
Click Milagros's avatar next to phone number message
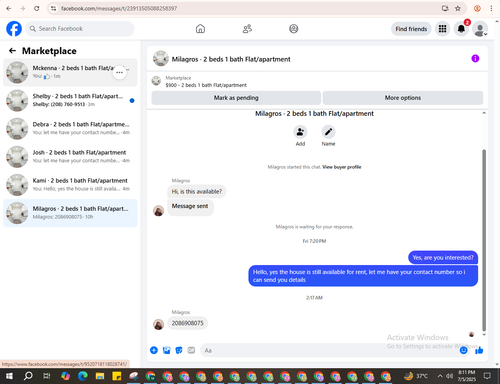(158, 324)
